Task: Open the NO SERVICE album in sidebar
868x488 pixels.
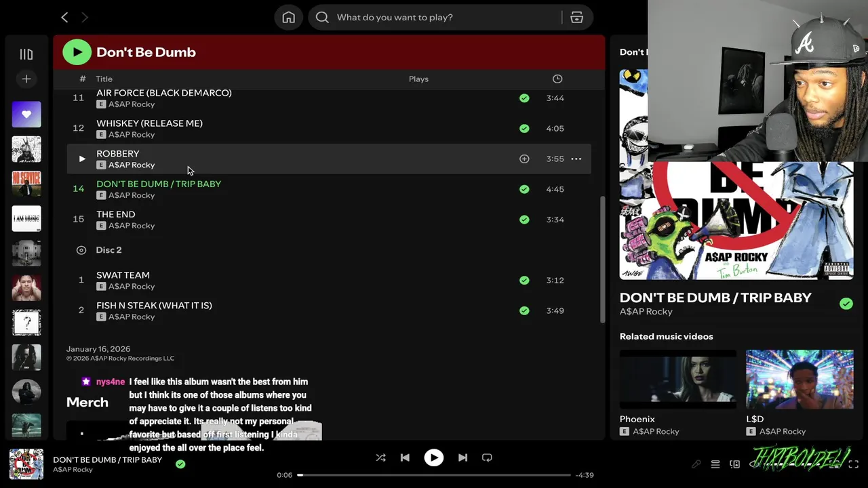Action: point(26,184)
